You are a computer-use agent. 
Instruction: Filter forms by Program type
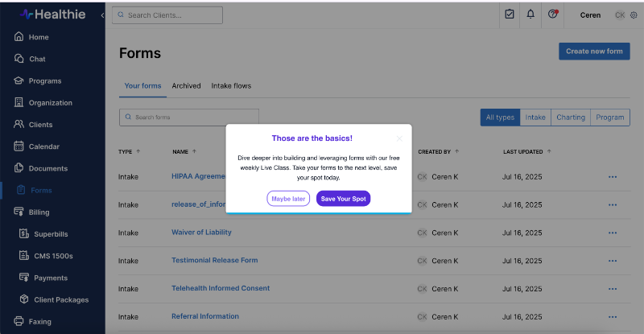[610, 118]
